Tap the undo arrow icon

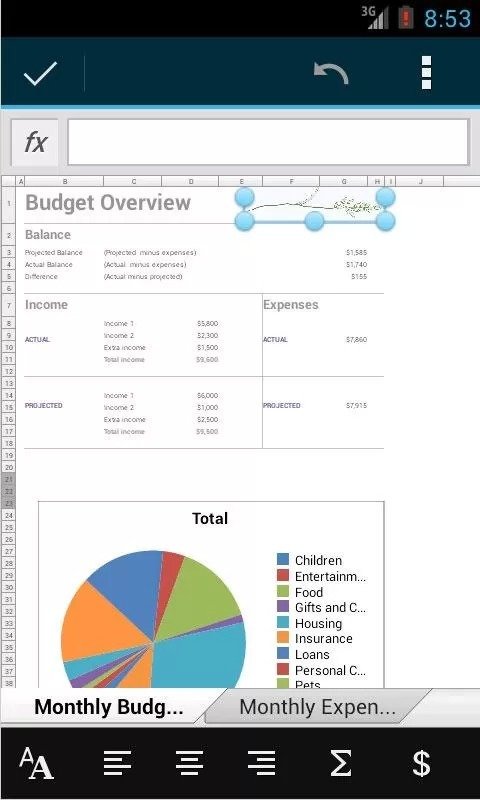click(331, 73)
